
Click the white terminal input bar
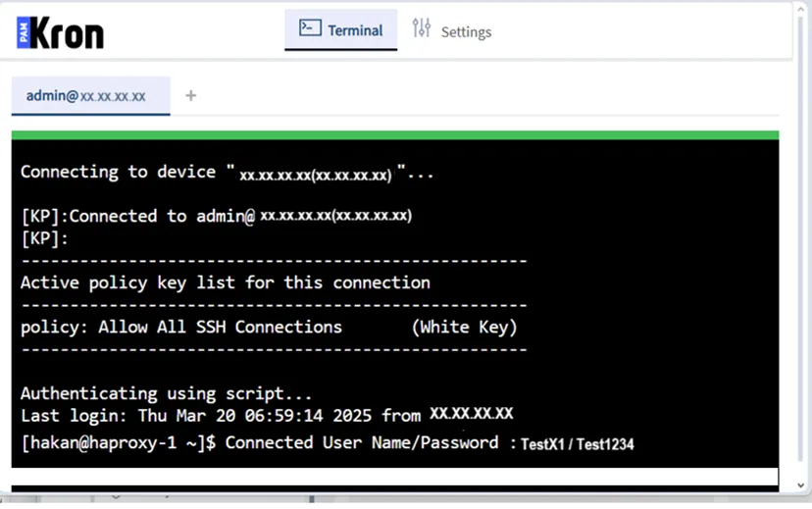(x=394, y=477)
